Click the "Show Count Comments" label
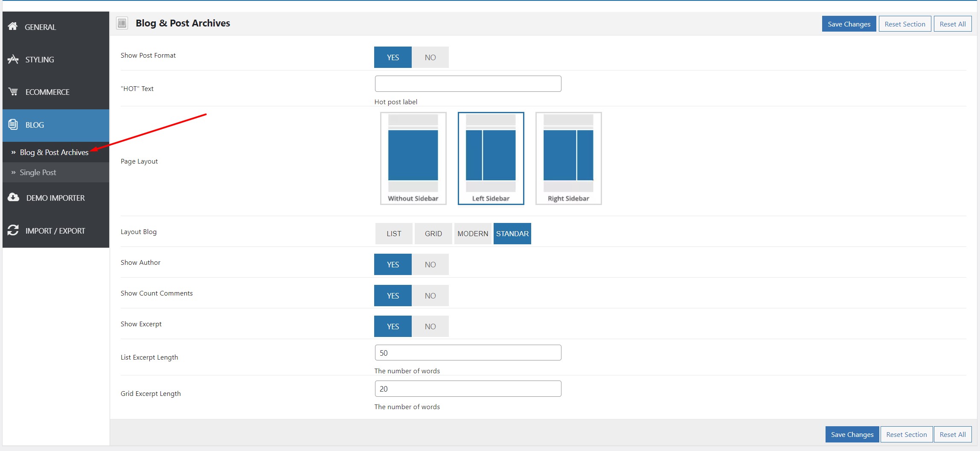980x451 pixels. pos(157,293)
